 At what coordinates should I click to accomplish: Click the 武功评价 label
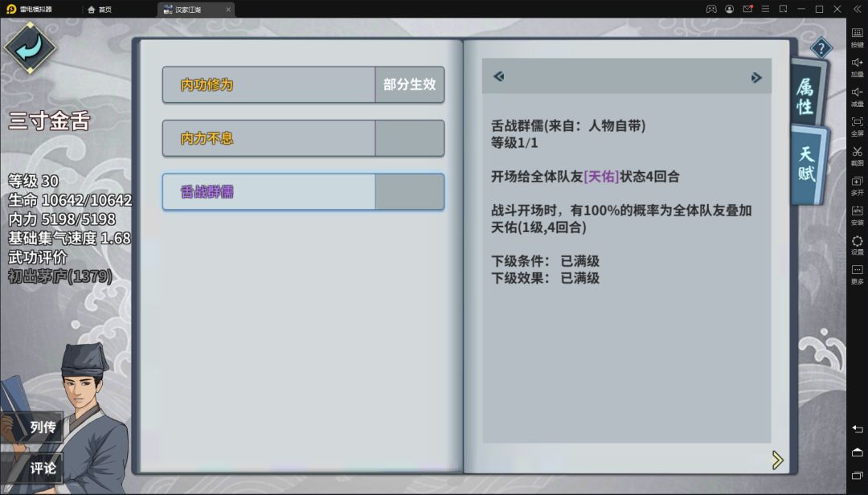(37, 257)
